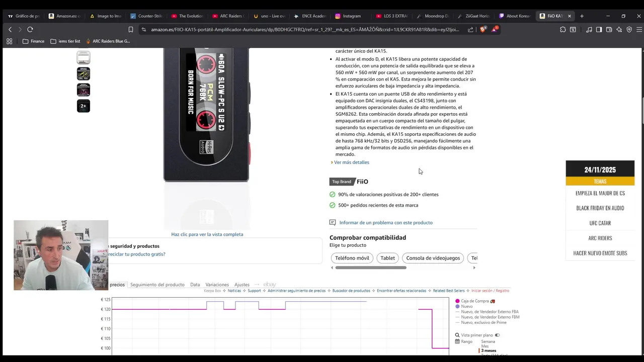Open the iems tier list bookmark folder
644x362 pixels.
65,41
